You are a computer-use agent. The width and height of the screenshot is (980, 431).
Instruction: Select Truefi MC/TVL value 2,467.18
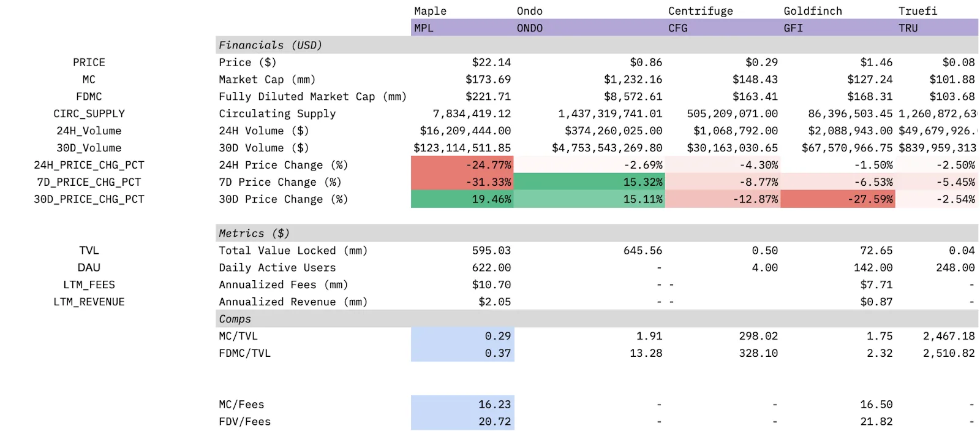pyautogui.click(x=949, y=337)
